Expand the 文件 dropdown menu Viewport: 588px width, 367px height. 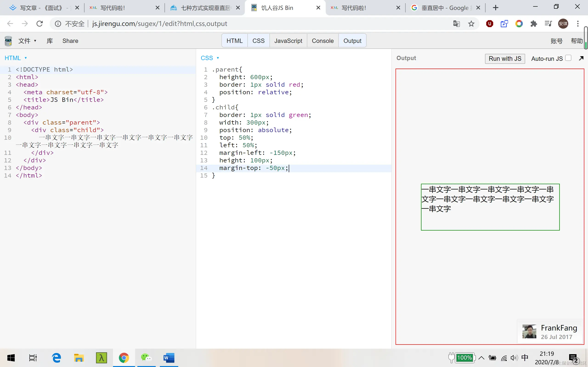tap(27, 41)
